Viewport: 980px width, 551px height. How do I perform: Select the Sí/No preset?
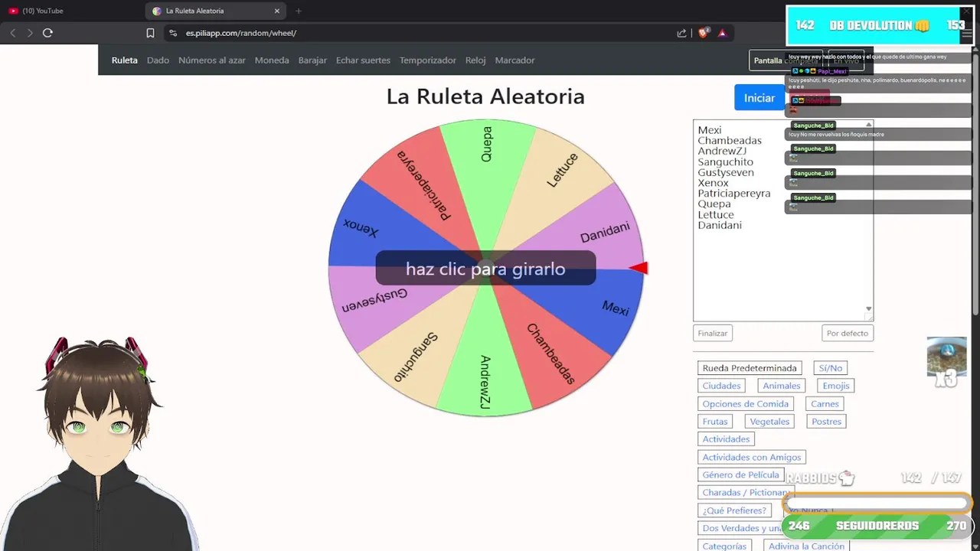point(830,368)
